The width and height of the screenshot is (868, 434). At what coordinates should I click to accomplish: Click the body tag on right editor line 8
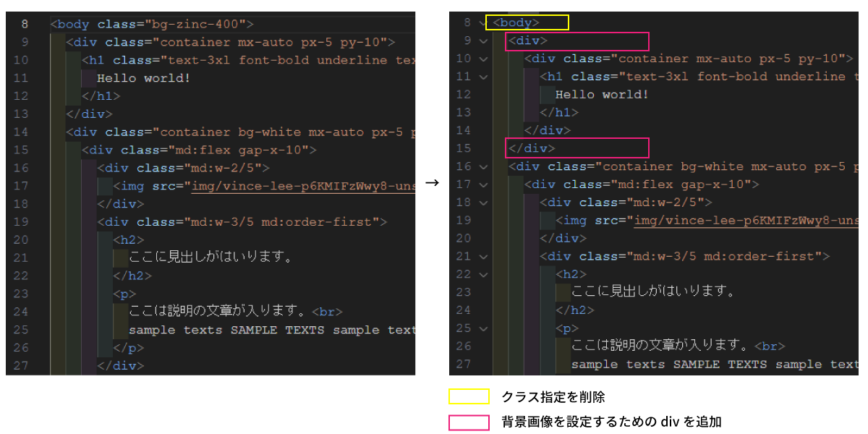click(x=516, y=23)
